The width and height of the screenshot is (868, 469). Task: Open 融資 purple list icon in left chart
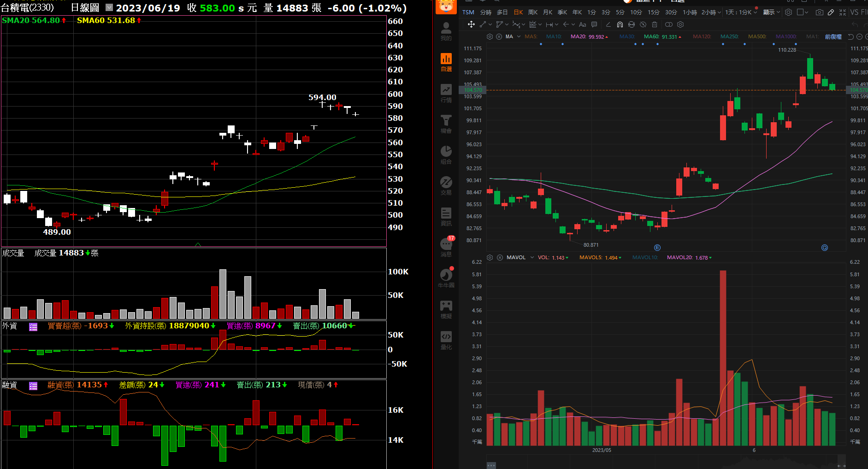click(x=33, y=386)
